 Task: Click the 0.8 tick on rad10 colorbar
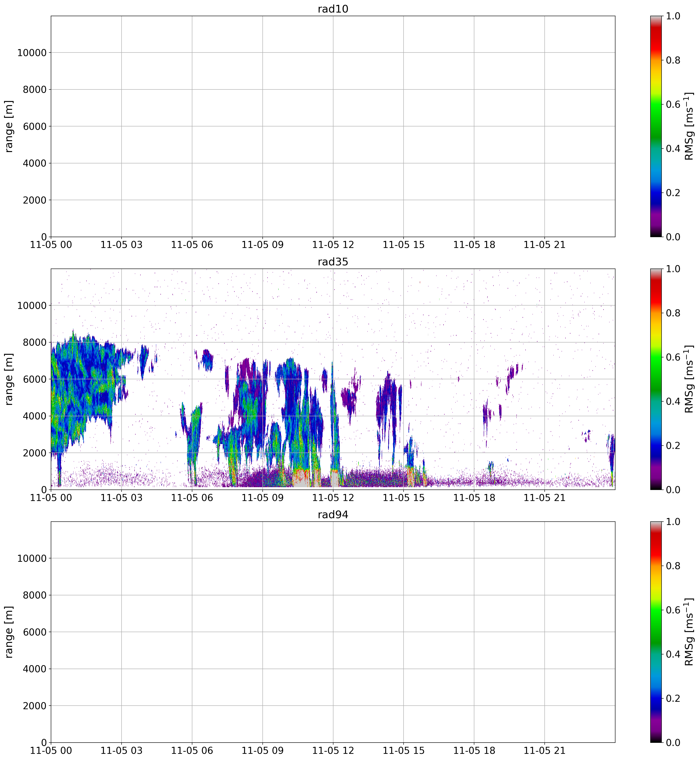pos(673,60)
